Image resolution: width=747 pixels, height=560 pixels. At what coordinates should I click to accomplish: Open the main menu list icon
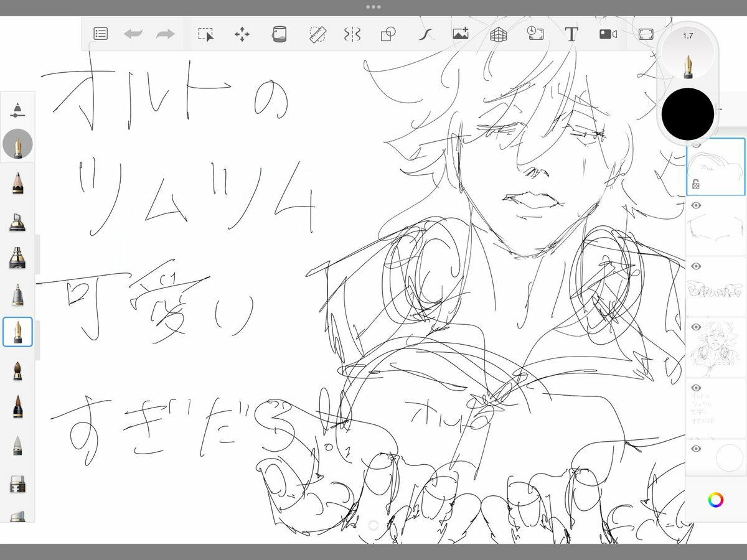click(x=100, y=34)
